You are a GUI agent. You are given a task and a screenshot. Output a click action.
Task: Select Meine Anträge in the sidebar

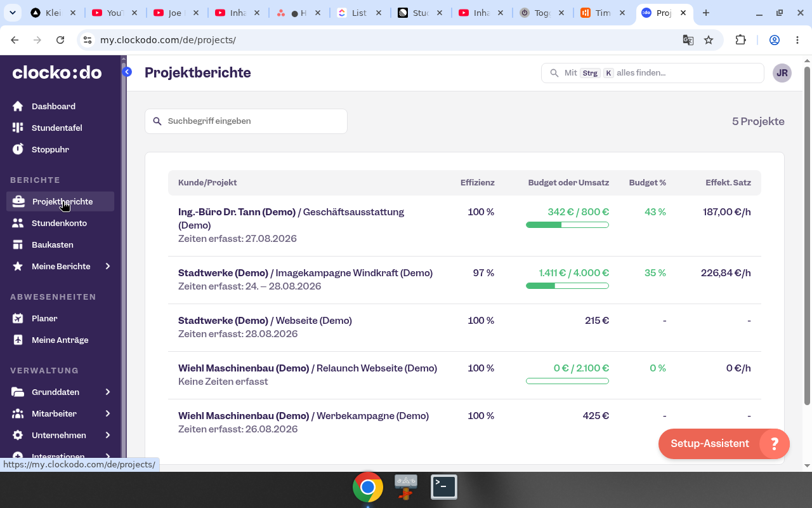60,340
